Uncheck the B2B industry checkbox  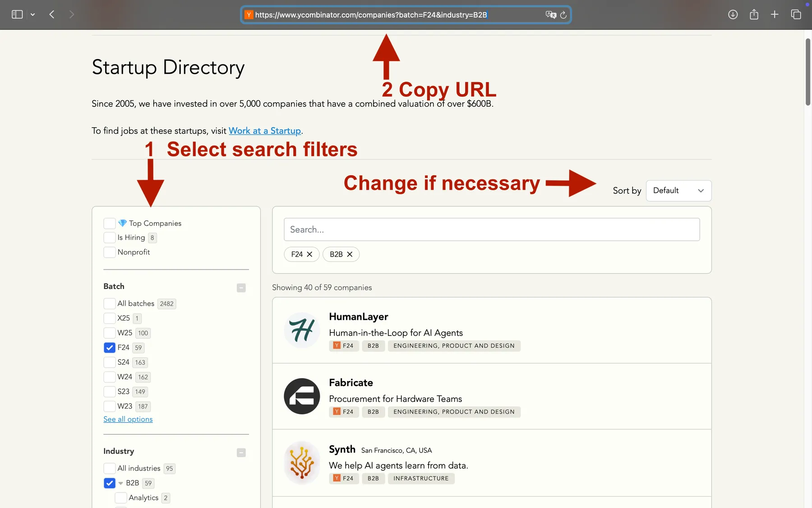(109, 483)
